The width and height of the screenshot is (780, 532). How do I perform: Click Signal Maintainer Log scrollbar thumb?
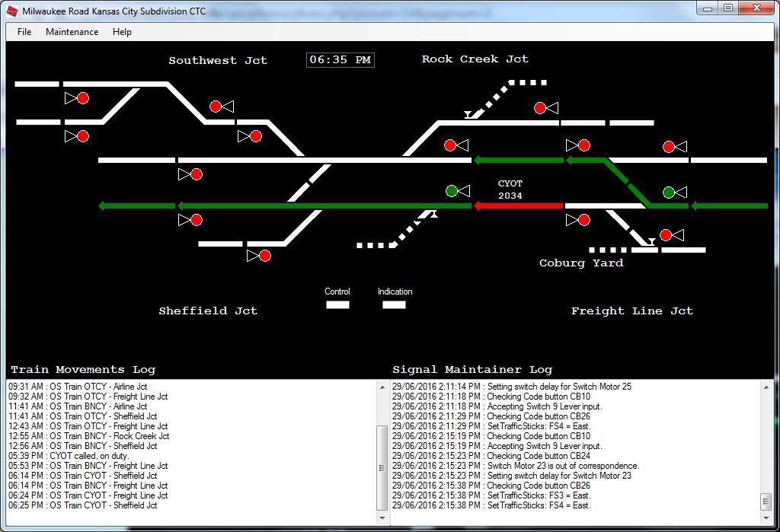766,502
